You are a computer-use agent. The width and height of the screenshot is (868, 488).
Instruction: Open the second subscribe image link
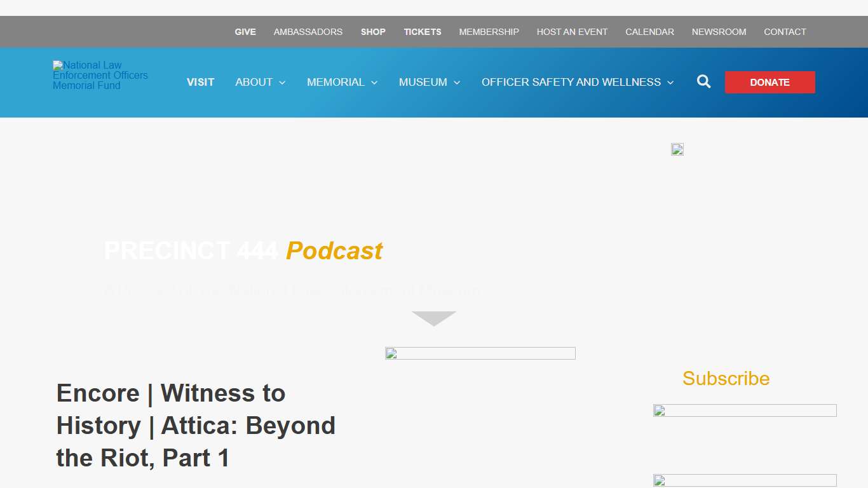[745, 480]
